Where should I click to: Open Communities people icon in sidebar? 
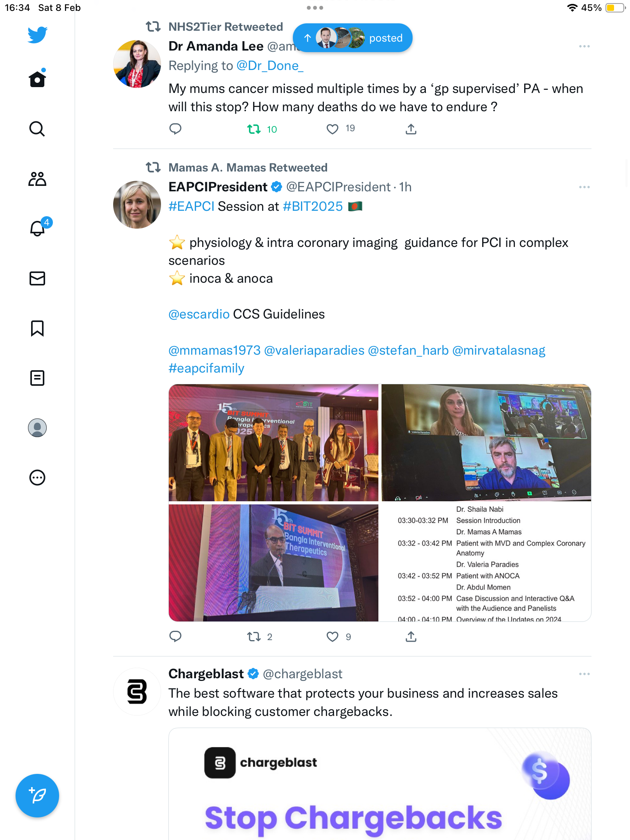pos(37,179)
